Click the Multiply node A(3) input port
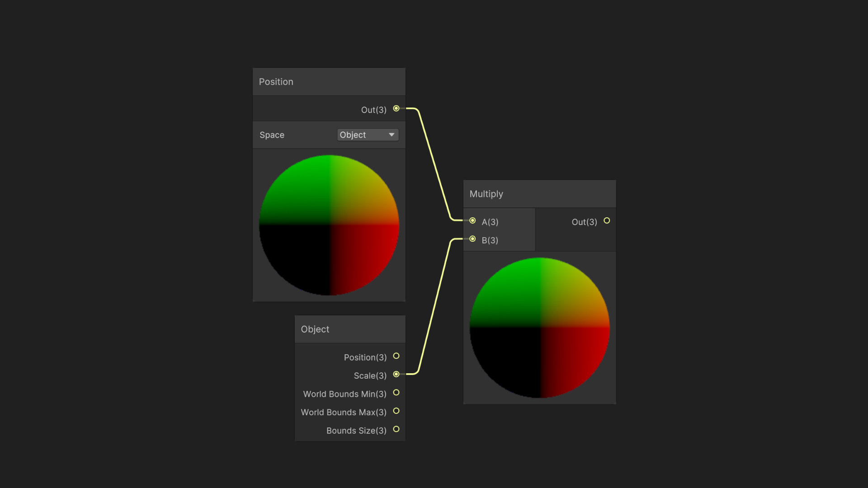The height and width of the screenshot is (488, 868). point(472,221)
